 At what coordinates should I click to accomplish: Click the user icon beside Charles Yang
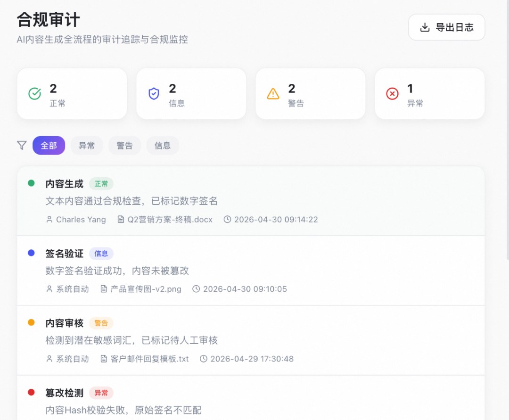click(49, 219)
